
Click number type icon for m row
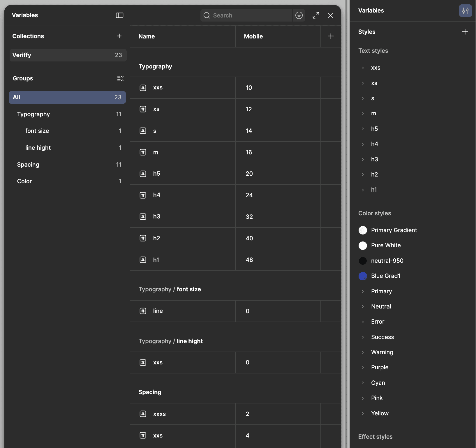coord(143,152)
